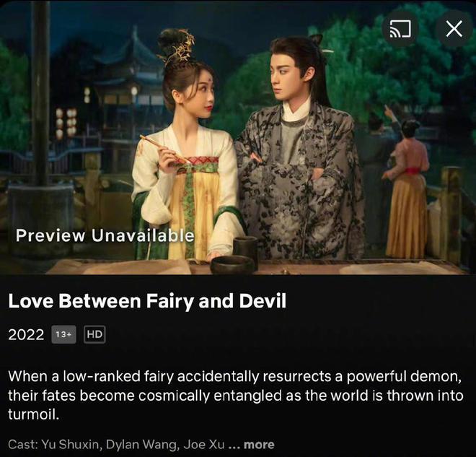Tap the ellipsis before "more"

234,445
